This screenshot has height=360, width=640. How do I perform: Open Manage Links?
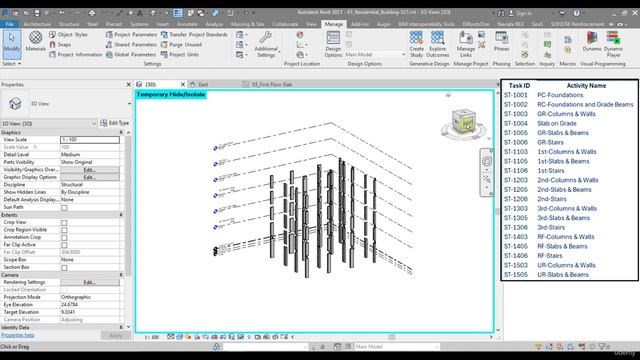466,44
